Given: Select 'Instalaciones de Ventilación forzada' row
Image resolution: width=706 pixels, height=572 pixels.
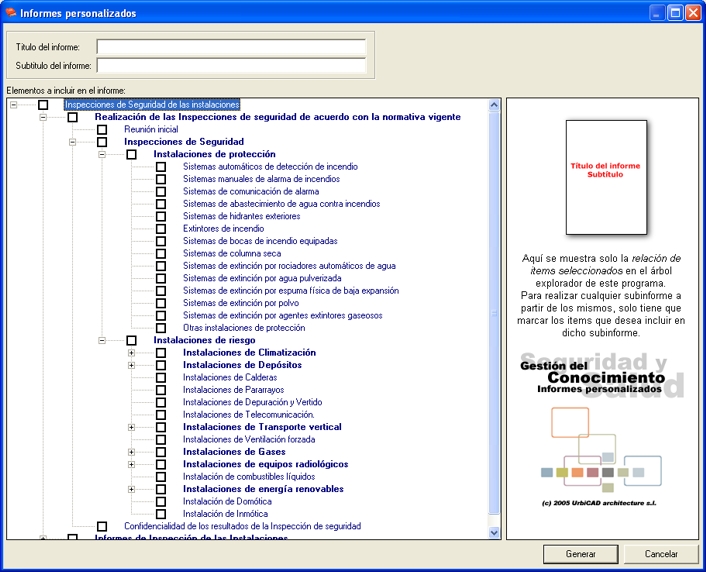Looking at the screenshot, I should point(249,440).
